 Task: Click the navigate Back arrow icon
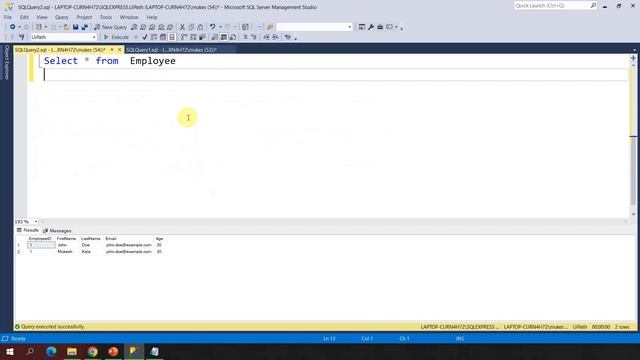[x=13, y=27]
